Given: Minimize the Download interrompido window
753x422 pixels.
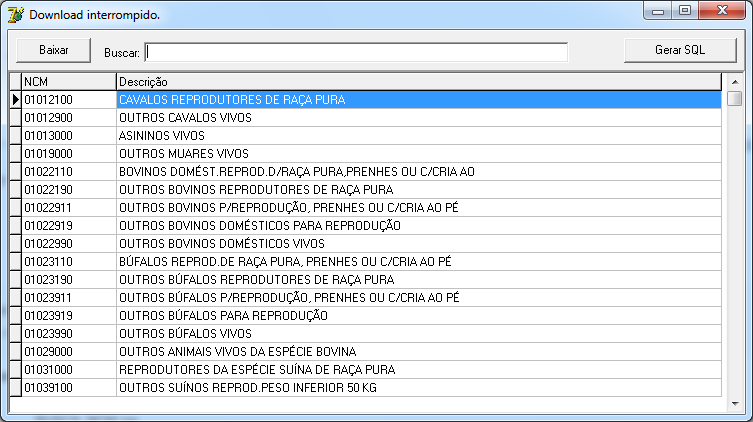Looking at the screenshot, I should (x=658, y=11).
